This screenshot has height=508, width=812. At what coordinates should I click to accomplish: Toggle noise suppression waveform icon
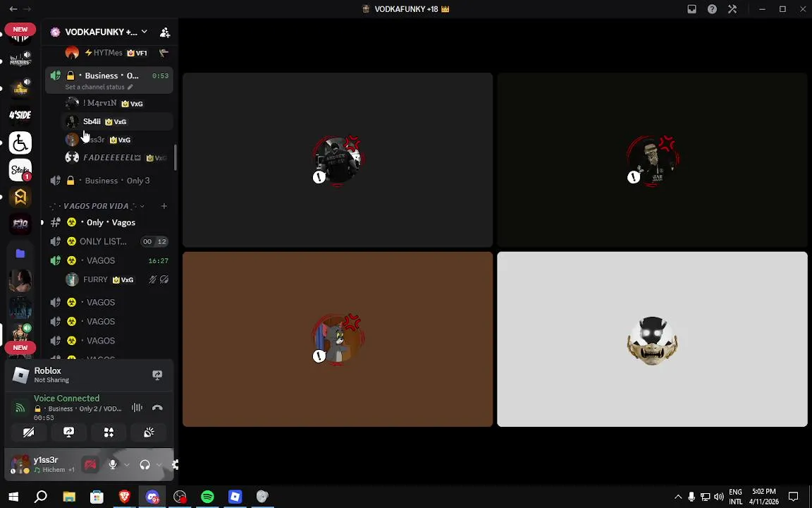point(137,408)
